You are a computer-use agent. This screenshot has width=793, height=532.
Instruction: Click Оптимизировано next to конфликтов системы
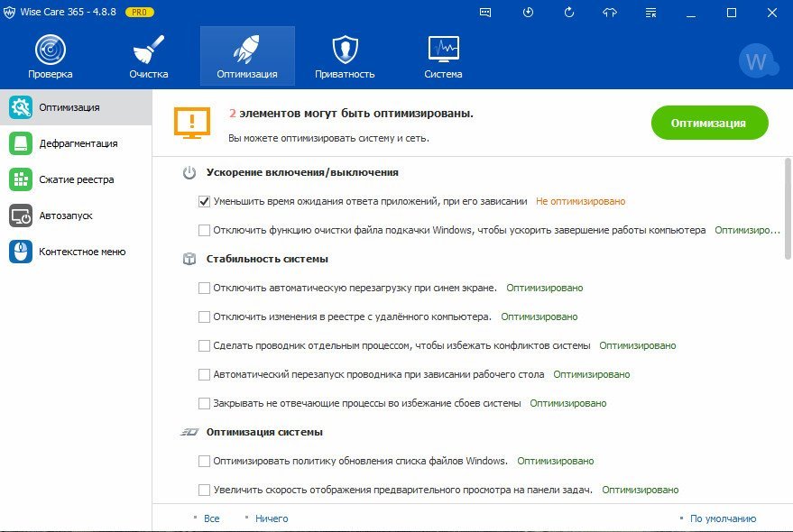(x=638, y=345)
